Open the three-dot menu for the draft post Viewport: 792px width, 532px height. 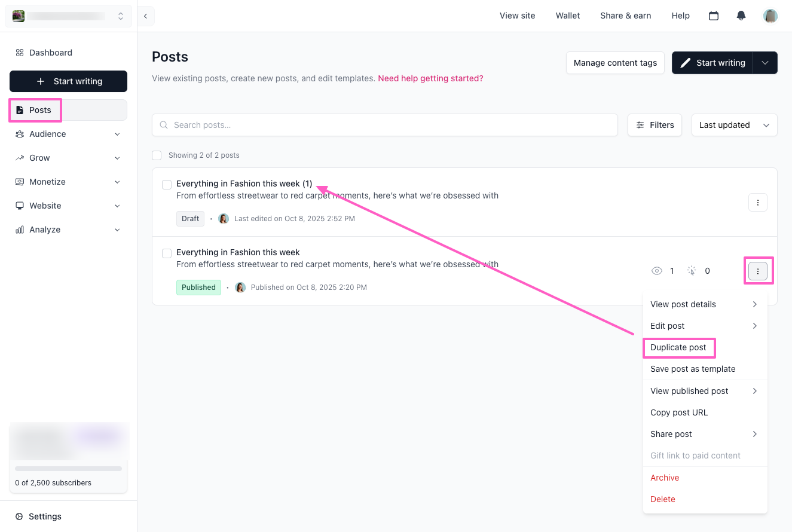point(757,203)
